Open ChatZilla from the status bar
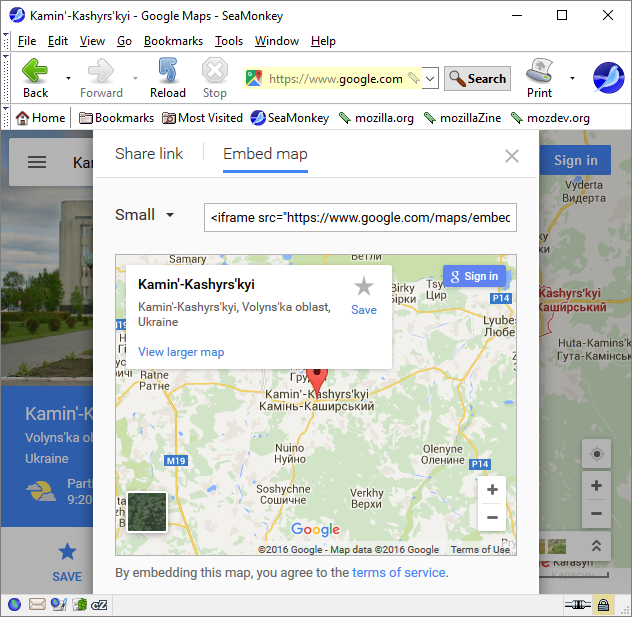 [99, 605]
